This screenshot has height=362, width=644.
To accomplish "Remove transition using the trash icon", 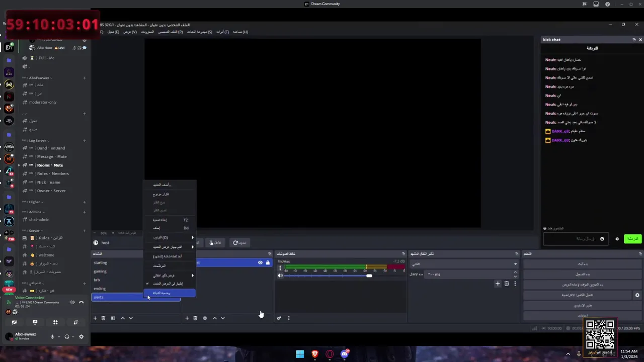I will coord(506,284).
